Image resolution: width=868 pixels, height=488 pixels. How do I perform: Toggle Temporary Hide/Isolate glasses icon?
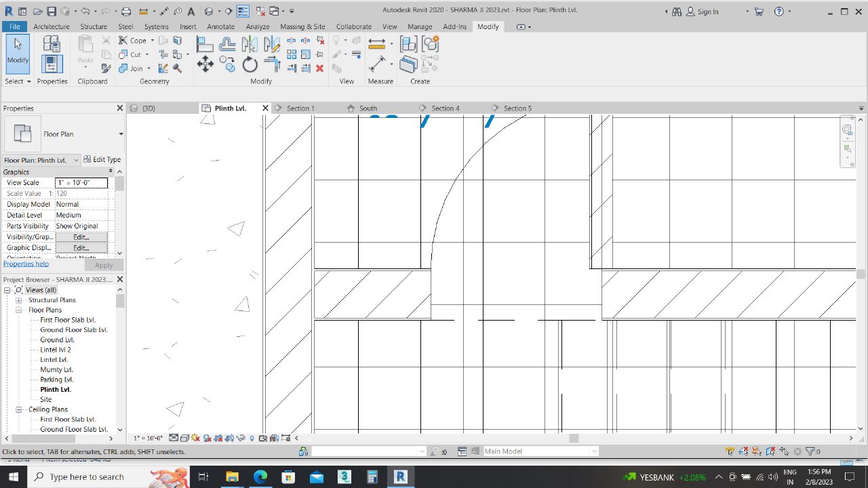tap(240, 437)
